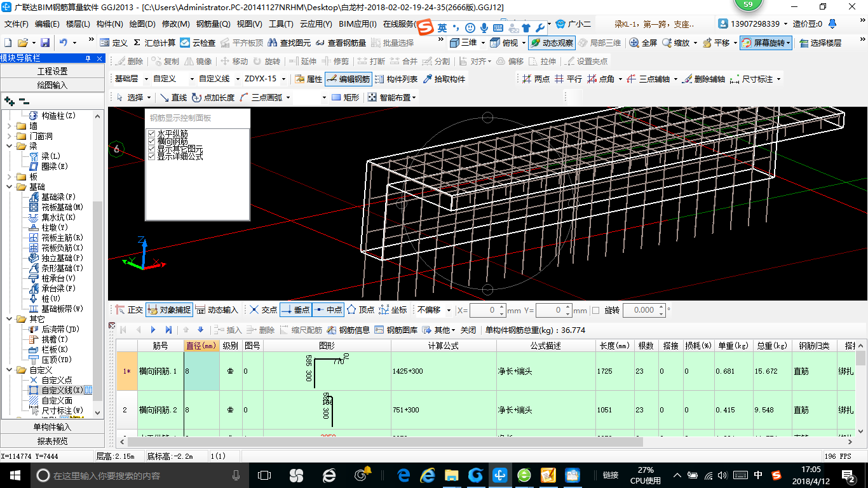
Task: Click 关闭 in the rebar table toolbar
Action: [x=468, y=330]
